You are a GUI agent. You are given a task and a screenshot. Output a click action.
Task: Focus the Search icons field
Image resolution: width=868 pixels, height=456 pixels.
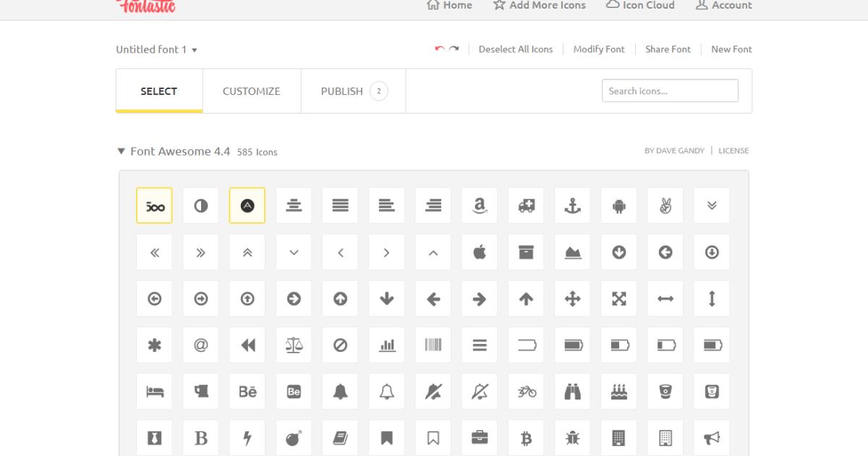(x=670, y=91)
